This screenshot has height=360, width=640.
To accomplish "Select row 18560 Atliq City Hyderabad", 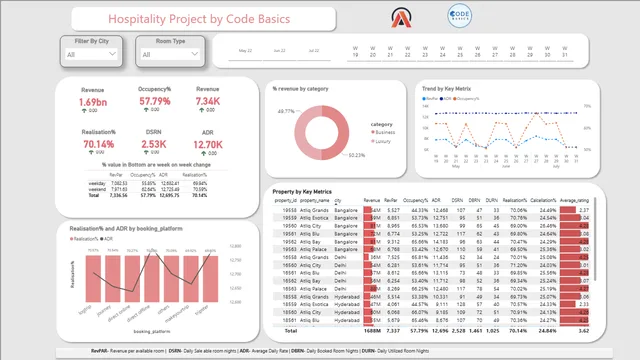I will click(x=431, y=312).
